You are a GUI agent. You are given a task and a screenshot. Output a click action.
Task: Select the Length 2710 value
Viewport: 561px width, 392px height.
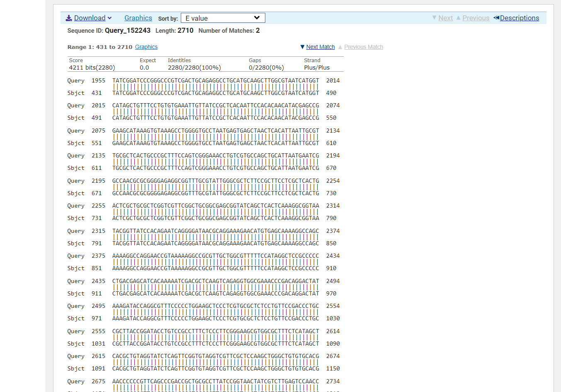[185, 31]
